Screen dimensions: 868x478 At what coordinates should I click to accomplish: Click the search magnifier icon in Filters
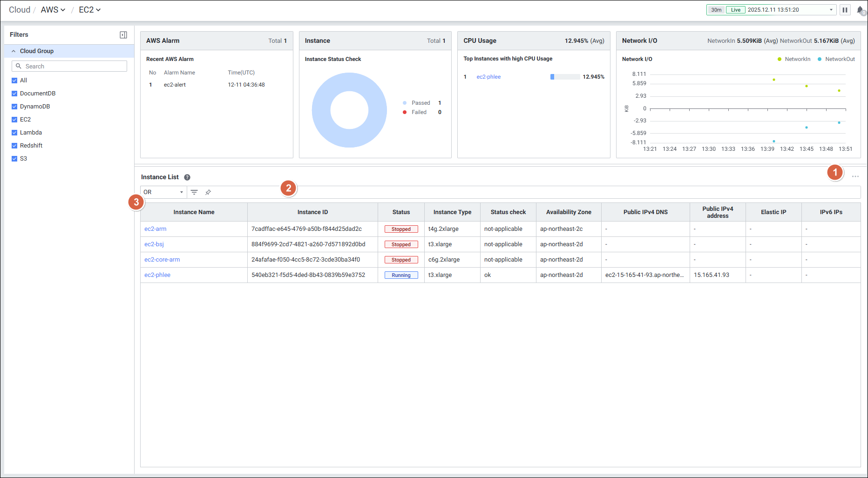tap(19, 66)
